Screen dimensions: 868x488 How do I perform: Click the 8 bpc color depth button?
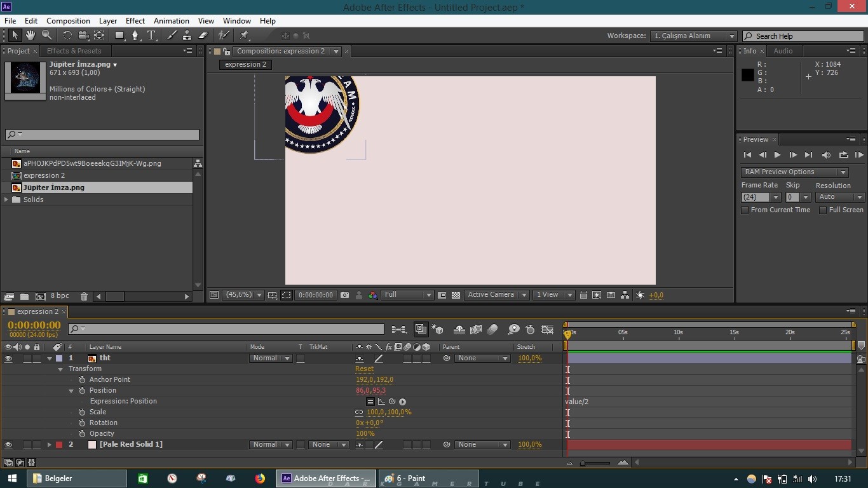click(x=60, y=296)
